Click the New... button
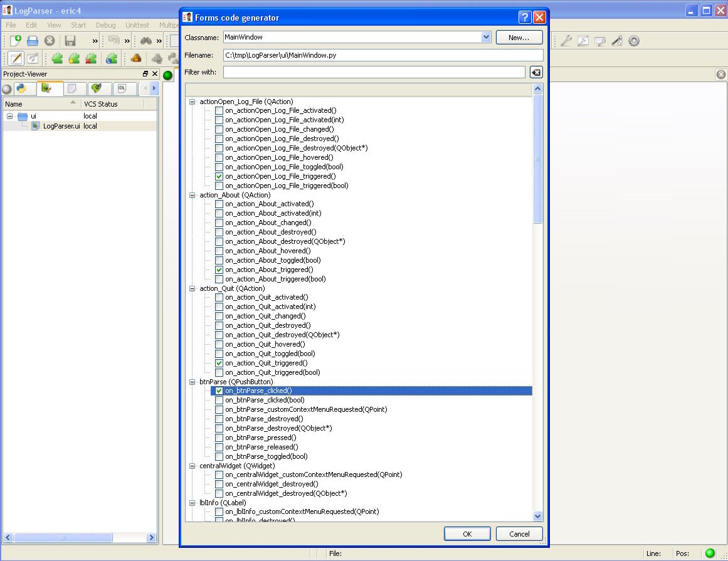Screen dimensions: 728x561 [x=519, y=38]
